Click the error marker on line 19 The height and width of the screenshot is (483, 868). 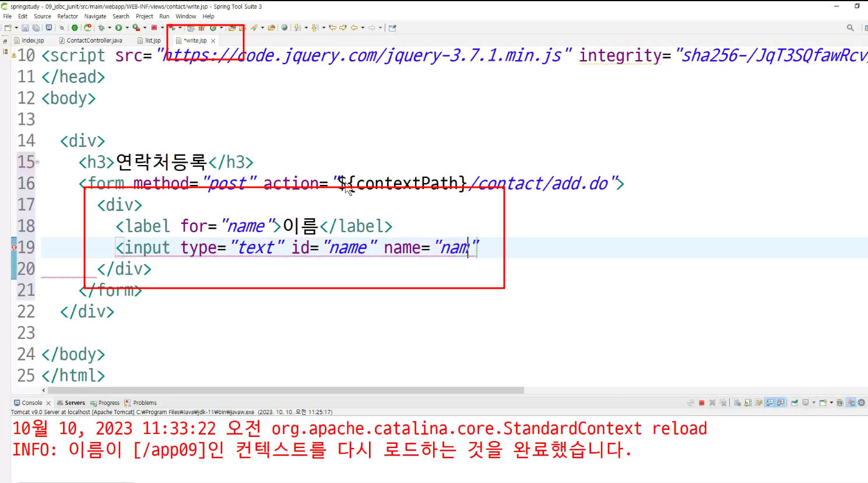pyautogui.click(x=14, y=247)
